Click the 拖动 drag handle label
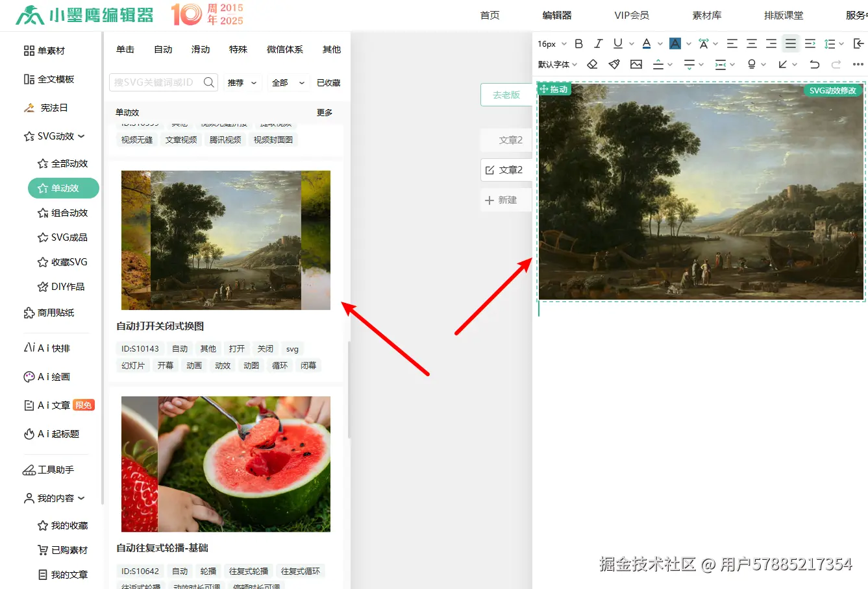868x589 pixels. point(554,90)
